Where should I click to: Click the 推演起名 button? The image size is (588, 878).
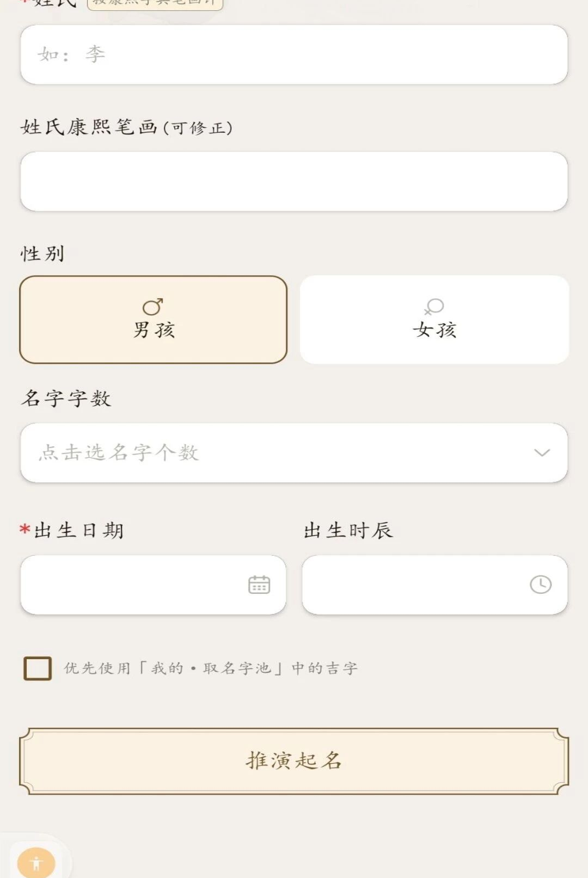pyautogui.click(x=294, y=760)
